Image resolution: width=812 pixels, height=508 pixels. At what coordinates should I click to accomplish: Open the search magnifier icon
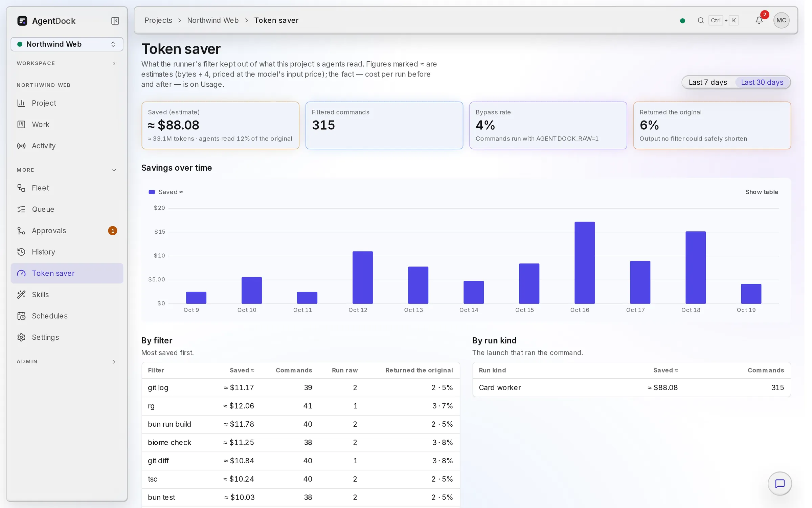(701, 20)
